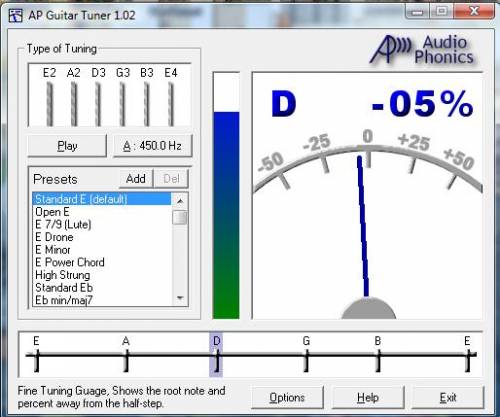The image size is (500, 417).
Task: Click the highlighted D marker on note scale
Action: [x=216, y=355]
